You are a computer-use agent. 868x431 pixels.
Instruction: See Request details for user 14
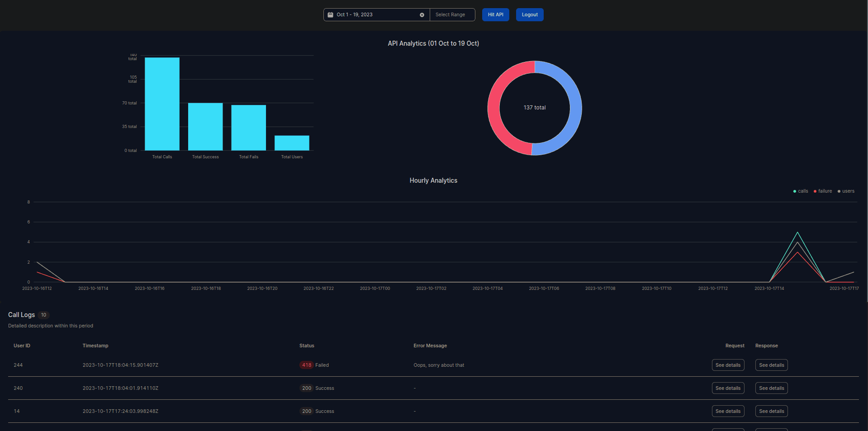point(728,411)
